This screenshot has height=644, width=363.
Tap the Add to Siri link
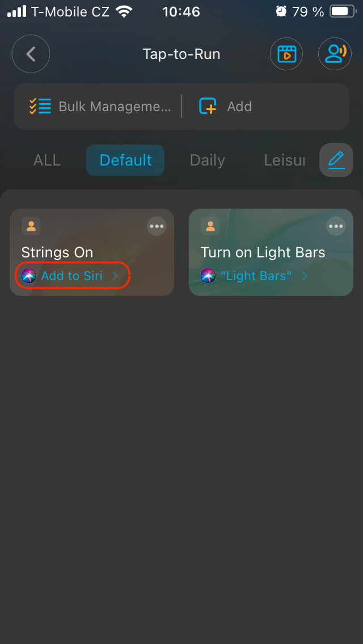coord(72,276)
